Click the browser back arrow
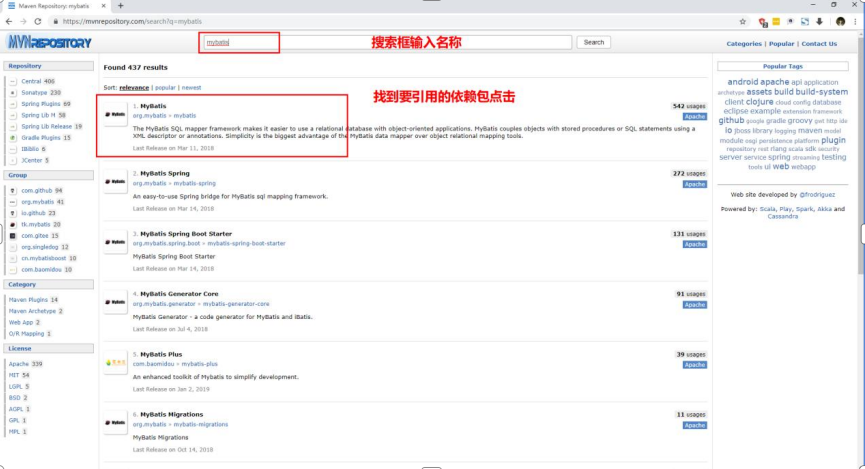This screenshot has width=865, height=469. click(9, 22)
